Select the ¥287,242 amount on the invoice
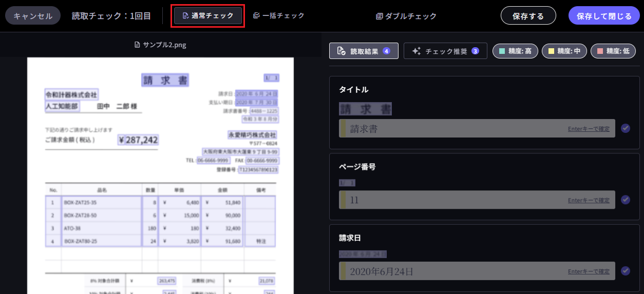The height and width of the screenshot is (294, 644). tap(138, 140)
